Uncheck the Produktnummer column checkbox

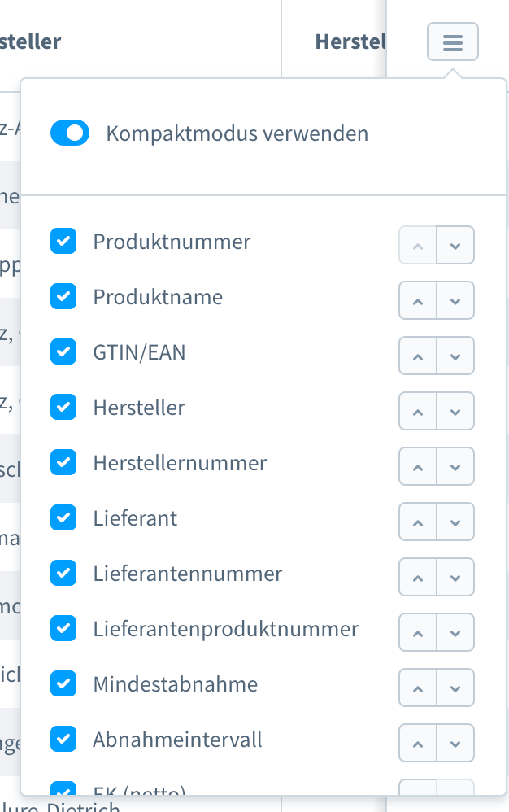point(63,241)
